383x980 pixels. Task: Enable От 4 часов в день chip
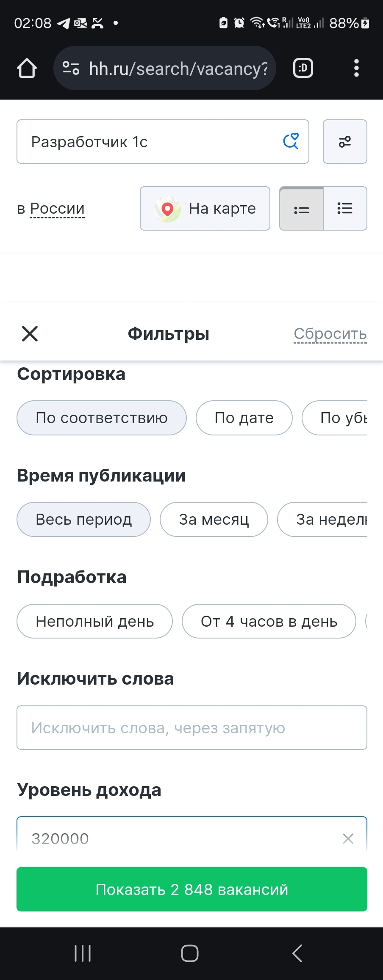269,621
